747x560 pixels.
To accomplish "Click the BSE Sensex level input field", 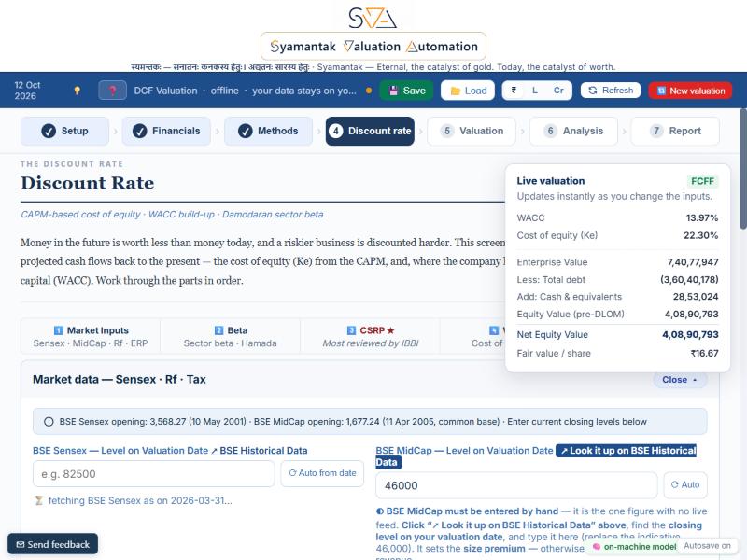I will [154, 474].
